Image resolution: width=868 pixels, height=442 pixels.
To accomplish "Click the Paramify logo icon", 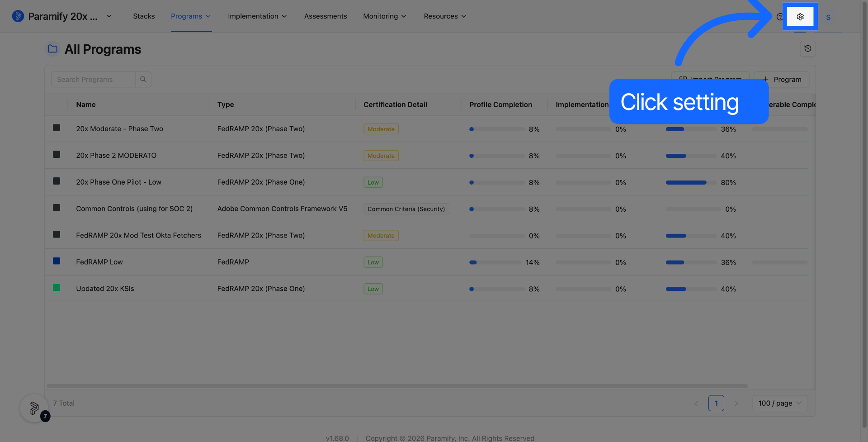I will coord(18,16).
